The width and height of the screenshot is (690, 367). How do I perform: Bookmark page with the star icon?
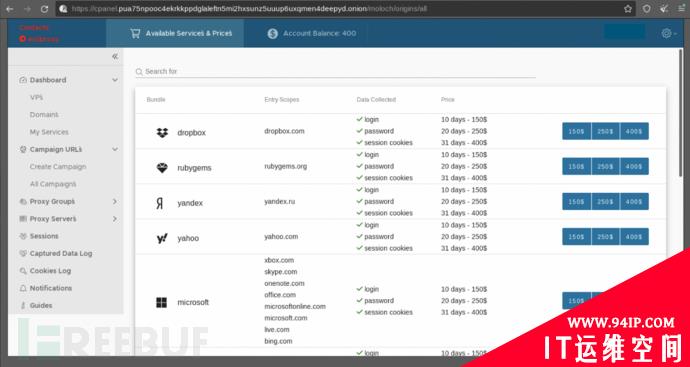point(628,8)
